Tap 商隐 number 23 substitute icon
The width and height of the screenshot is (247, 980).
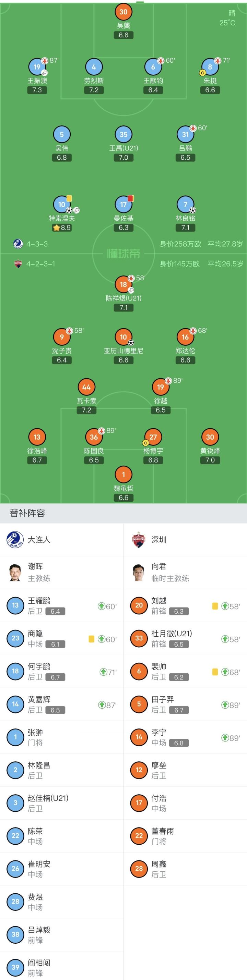point(15,638)
